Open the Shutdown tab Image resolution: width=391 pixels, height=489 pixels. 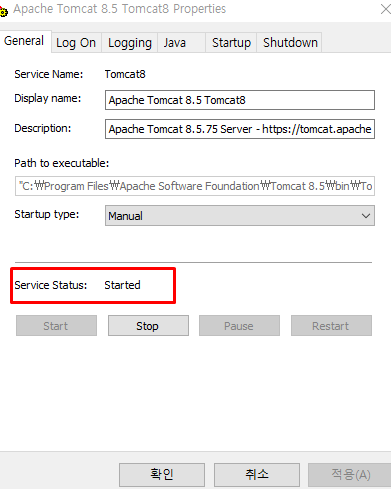pos(289,43)
